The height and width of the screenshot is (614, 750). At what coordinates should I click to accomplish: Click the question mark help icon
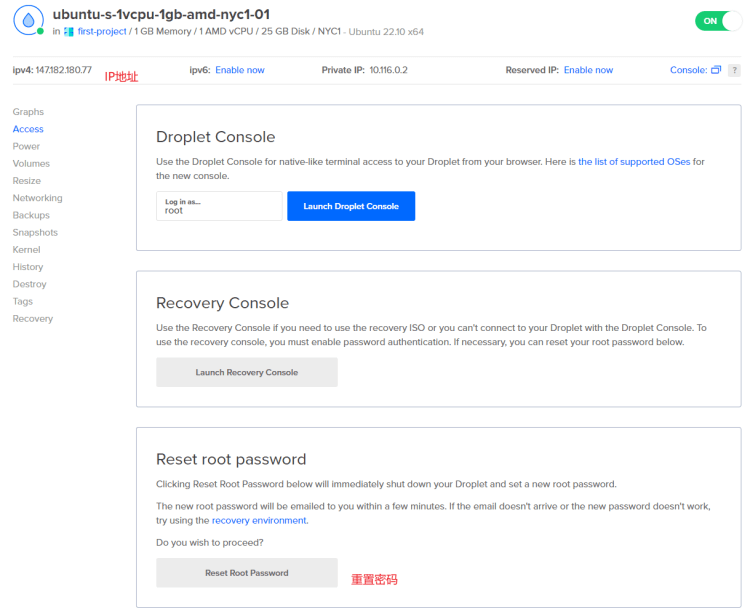coord(734,70)
